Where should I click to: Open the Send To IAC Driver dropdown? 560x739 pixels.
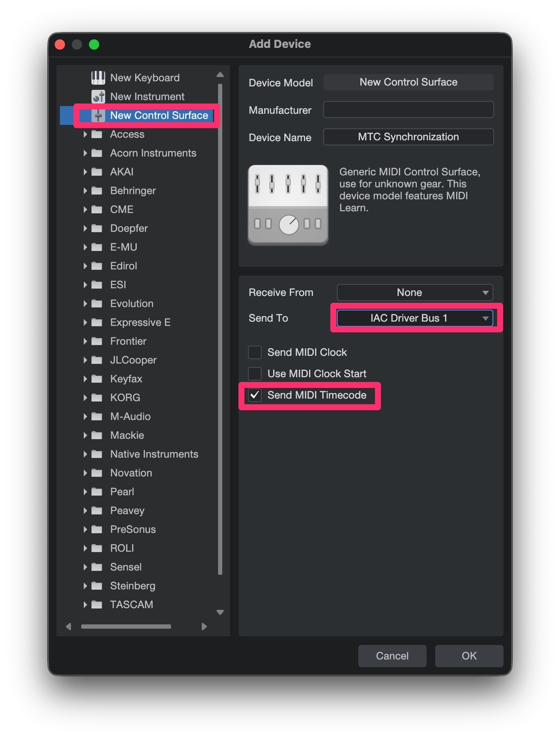pos(414,318)
